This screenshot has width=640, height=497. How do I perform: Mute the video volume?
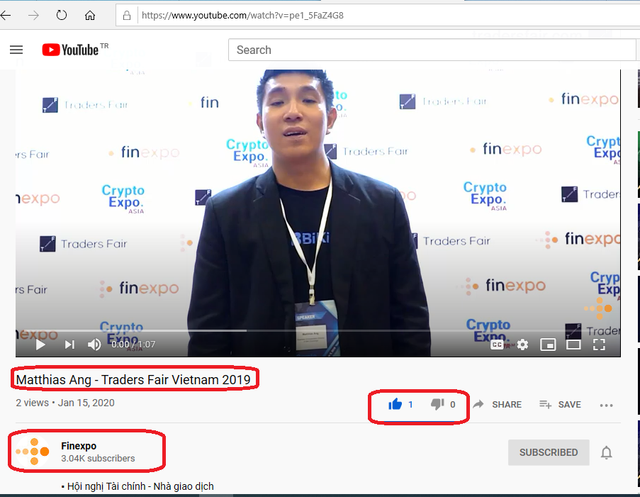[x=94, y=345]
